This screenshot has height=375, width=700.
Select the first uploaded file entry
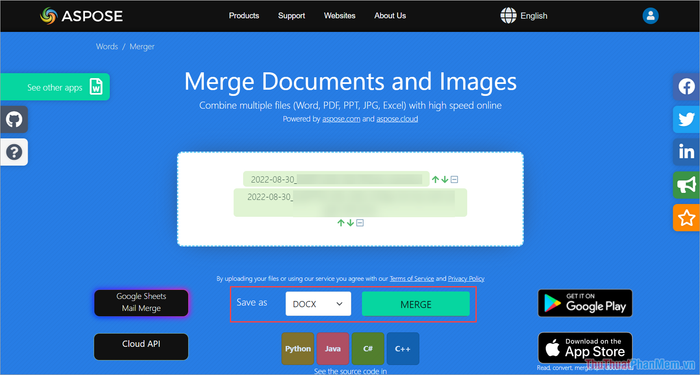pos(336,179)
